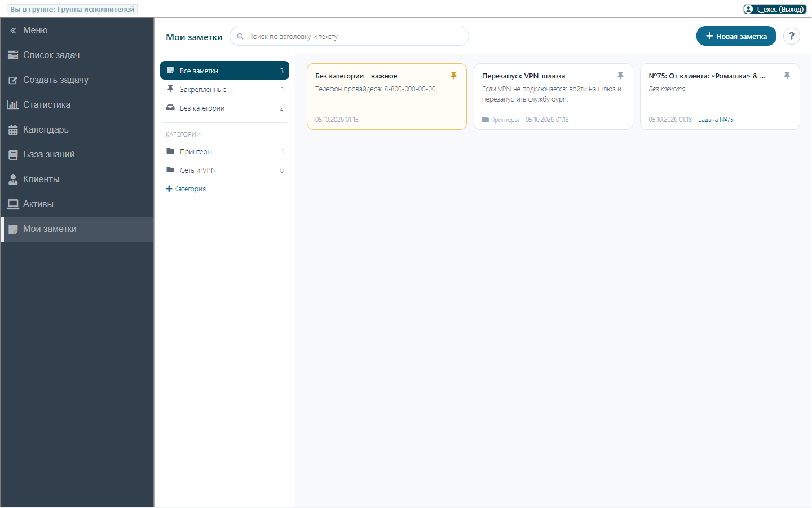This screenshot has width=812, height=508.
Task: Filter notes by Без категории
Action: (224, 108)
